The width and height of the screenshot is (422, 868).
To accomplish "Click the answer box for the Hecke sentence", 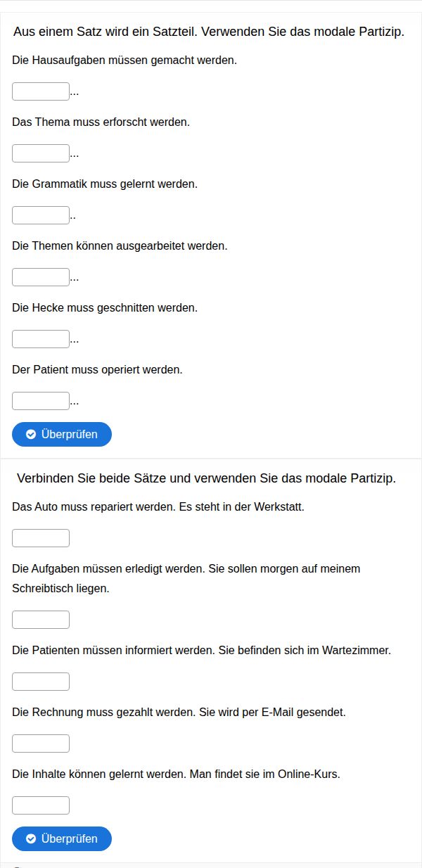I will (x=41, y=339).
